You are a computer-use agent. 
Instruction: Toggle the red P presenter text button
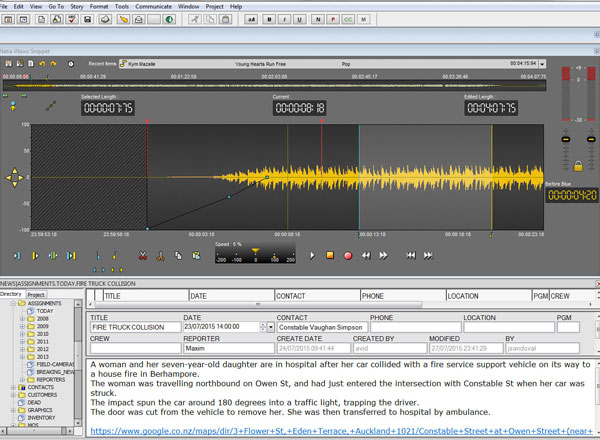[x=333, y=19]
